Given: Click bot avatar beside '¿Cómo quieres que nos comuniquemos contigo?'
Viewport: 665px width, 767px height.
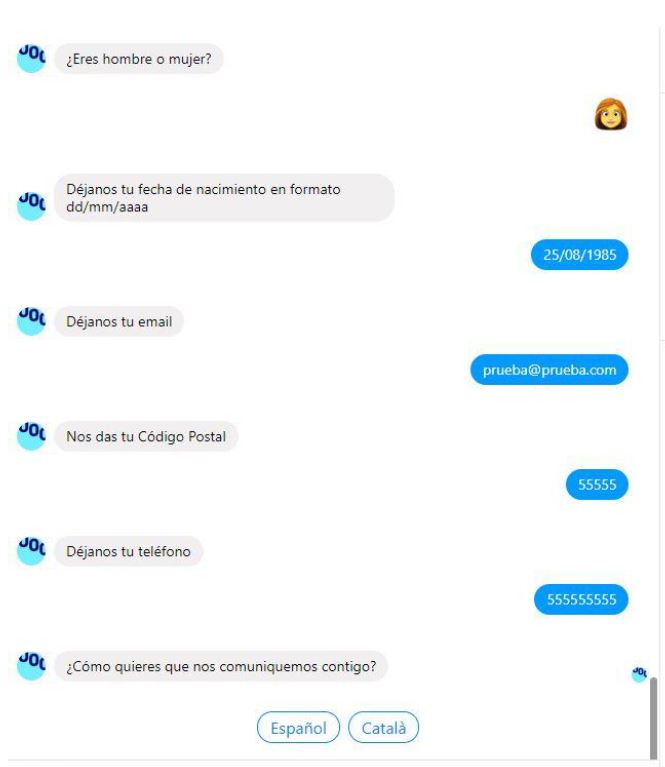Looking at the screenshot, I should (x=31, y=666).
